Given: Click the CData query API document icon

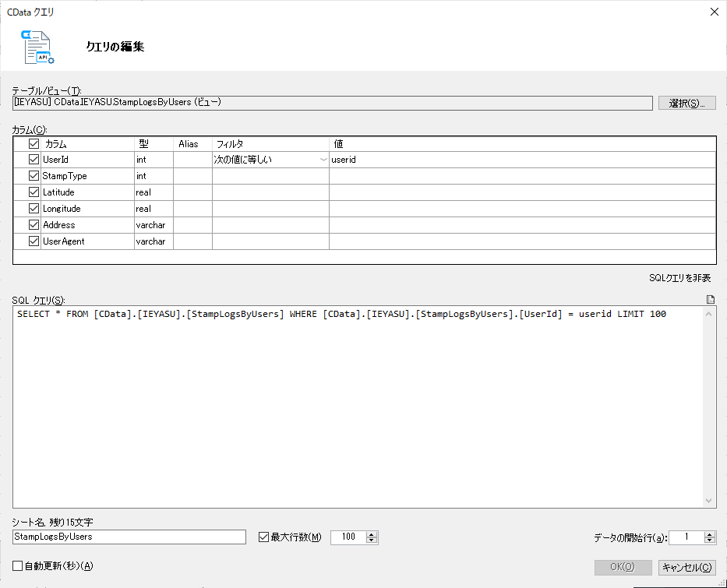Looking at the screenshot, I should pos(37,47).
